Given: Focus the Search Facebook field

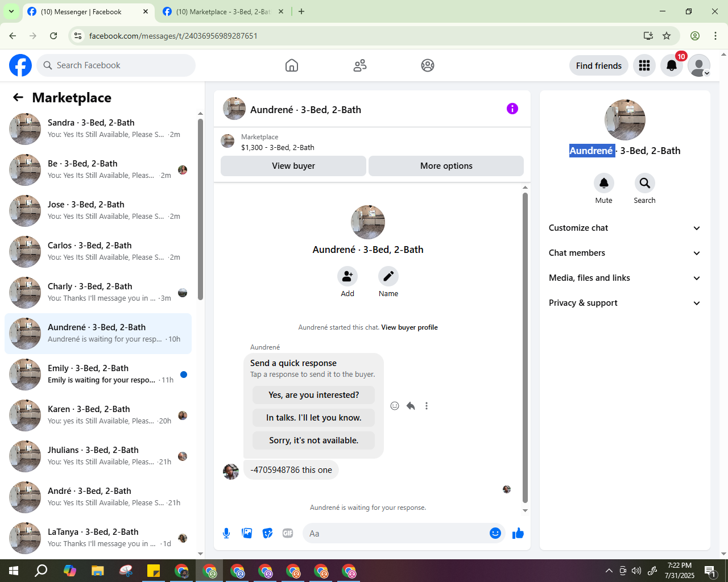Looking at the screenshot, I should click(x=116, y=65).
